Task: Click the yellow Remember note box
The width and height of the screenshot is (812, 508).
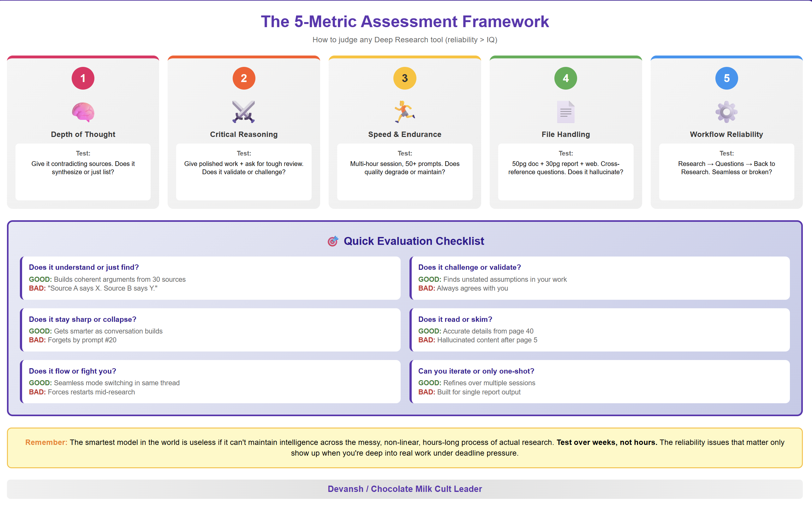Action: (405, 447)
